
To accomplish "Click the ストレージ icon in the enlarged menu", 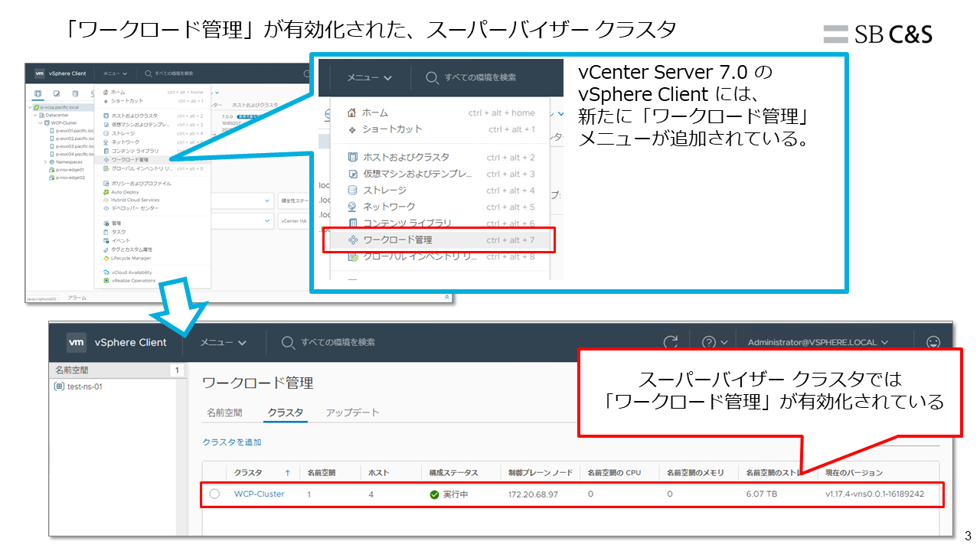I will [353, 190].
